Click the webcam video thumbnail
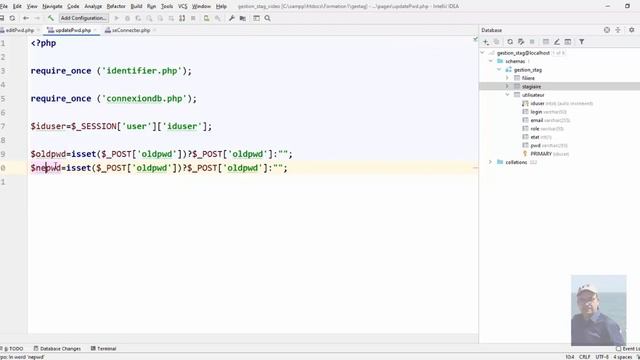This screenshot has width=640, height=360. coord(598,310)
